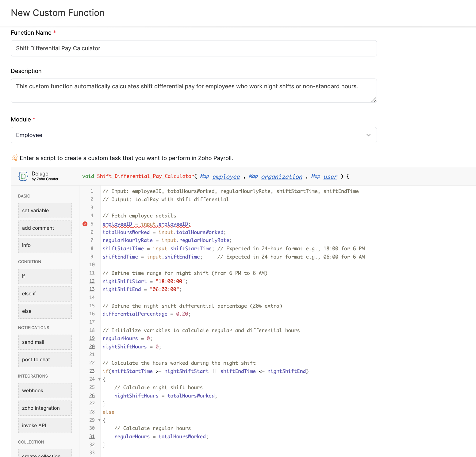This screenshot has height=457, width=476.
Task: Pick the else if condition block
Action: (45, 294)
